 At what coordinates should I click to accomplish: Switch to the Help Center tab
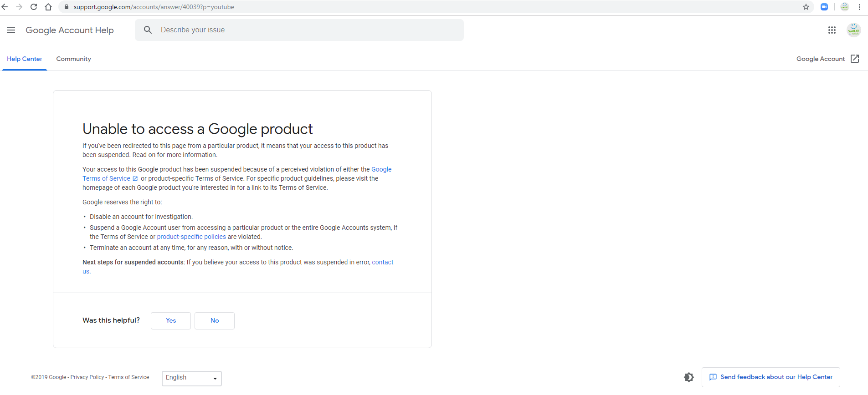25,59
